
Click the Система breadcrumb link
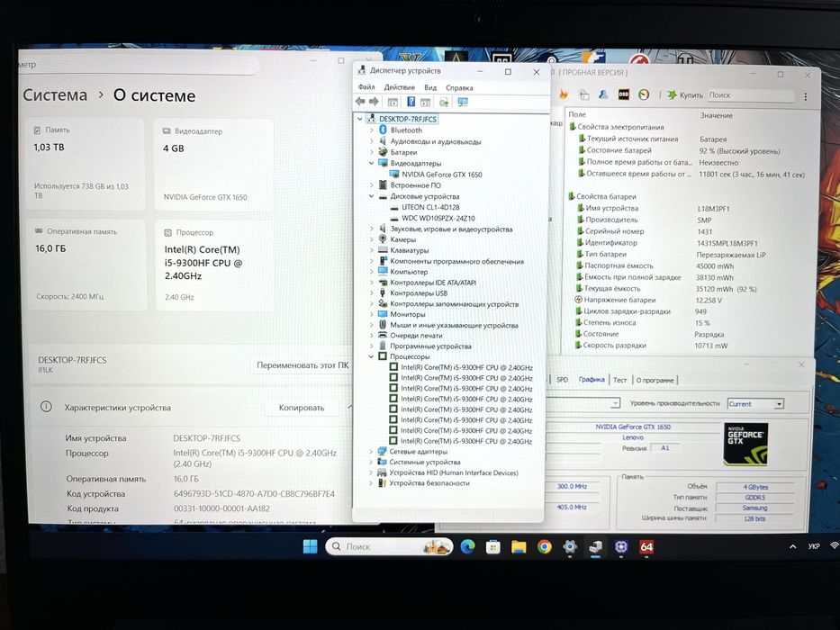(x=55, y=94)
